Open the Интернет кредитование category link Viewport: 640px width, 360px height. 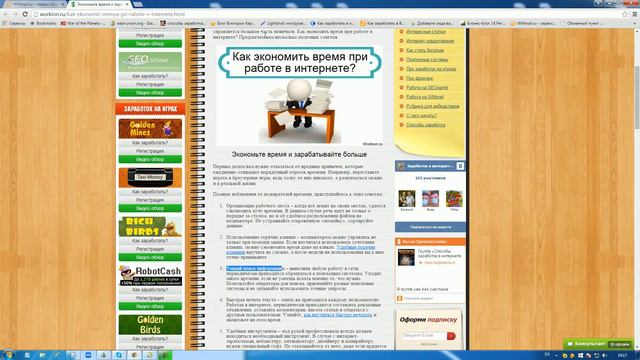point(430,41)
